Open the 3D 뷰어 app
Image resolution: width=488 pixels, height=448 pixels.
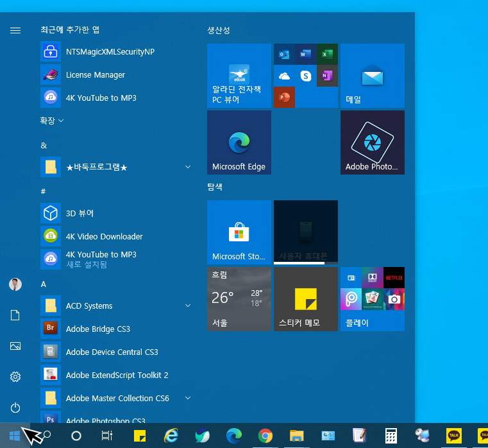click(80, 213)
